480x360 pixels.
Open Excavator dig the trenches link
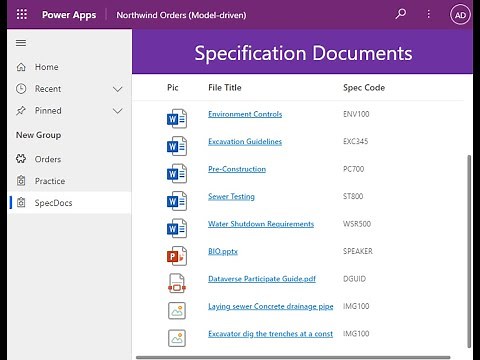[270, 334]
